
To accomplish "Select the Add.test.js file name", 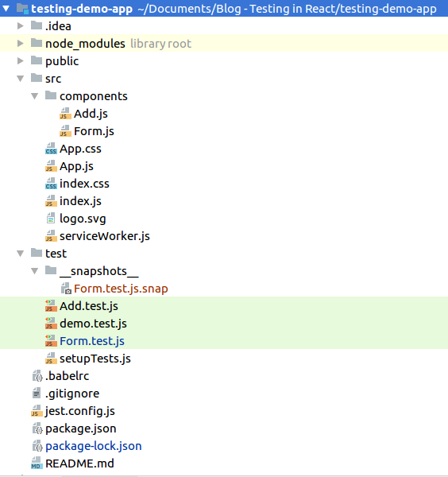I will pos(89,306).
